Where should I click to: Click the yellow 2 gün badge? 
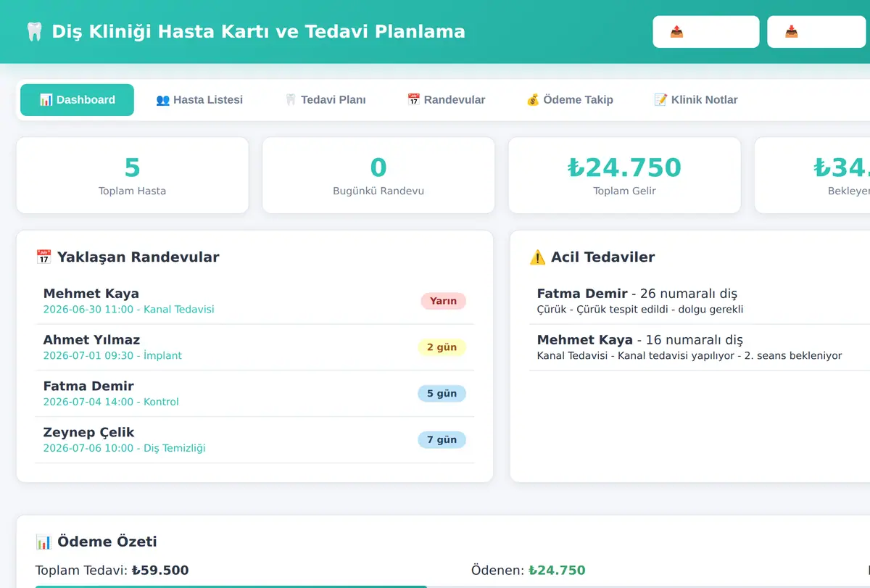[x=442, y=347]
